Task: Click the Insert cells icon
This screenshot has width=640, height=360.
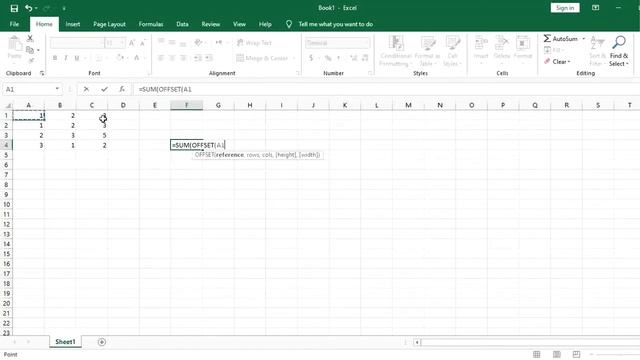Action: (481, 43)
